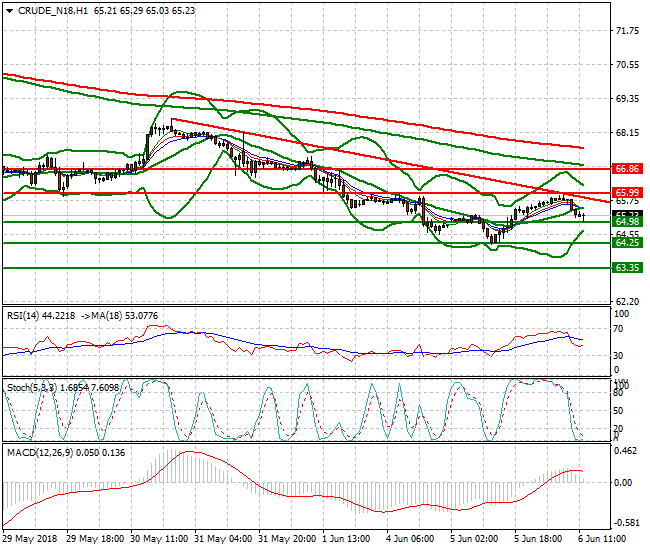
Task: Select the 62.20 price axis value
Action: pyautogui.click(x=627, y=301)
